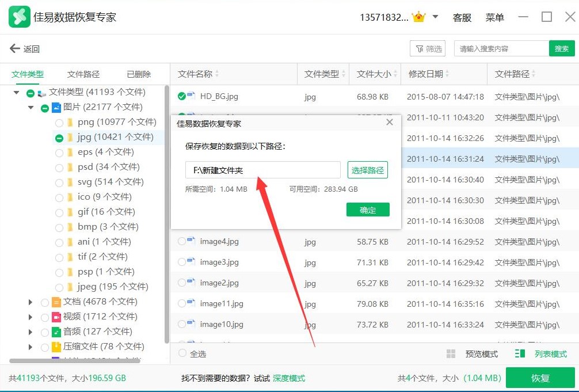579x392 pixels.
Task: Collapse the 图片 tree node
Action: (x=31, y=107)
